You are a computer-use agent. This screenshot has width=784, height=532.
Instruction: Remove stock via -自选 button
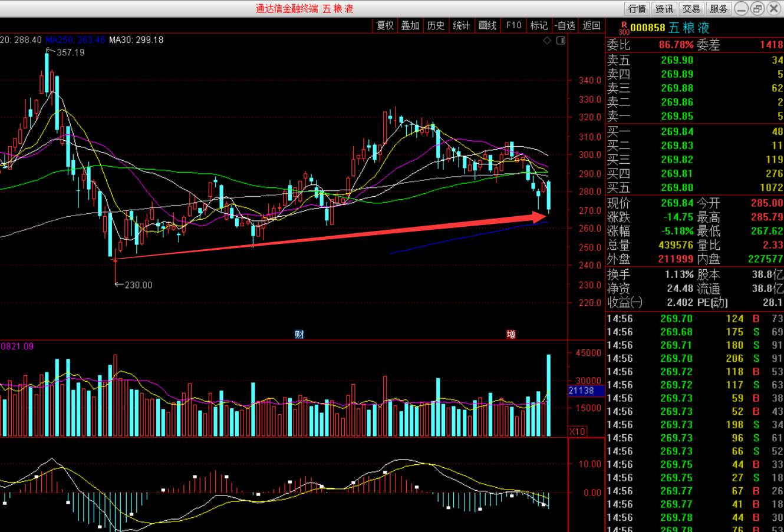coord(565,25)
